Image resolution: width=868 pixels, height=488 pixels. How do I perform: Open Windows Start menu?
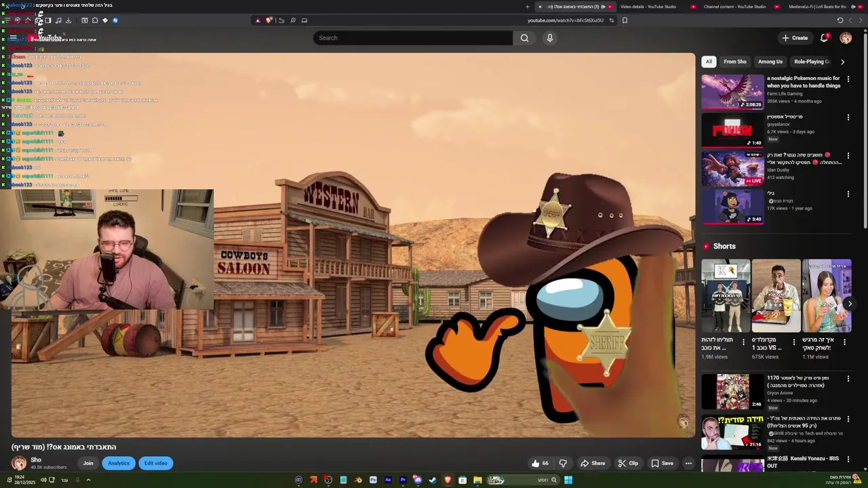point(568,480)
